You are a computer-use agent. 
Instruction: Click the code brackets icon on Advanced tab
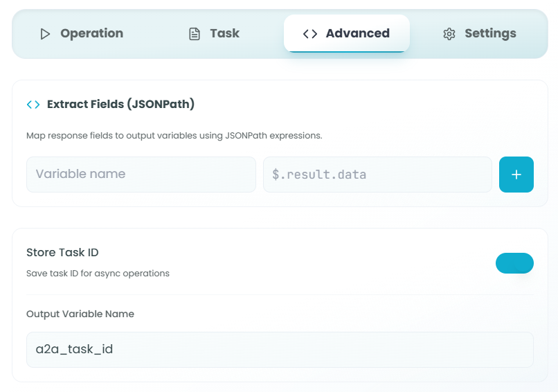pyautogui.click(x=310, y=34)
